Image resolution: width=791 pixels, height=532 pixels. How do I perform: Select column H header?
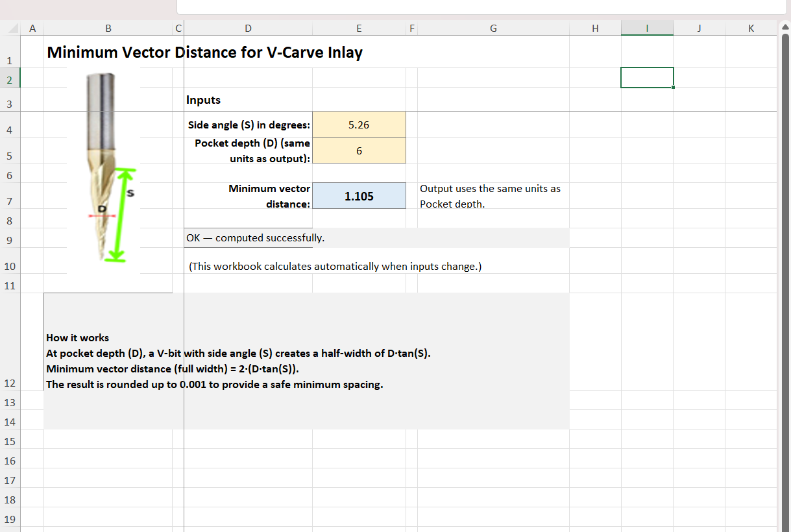595,28
